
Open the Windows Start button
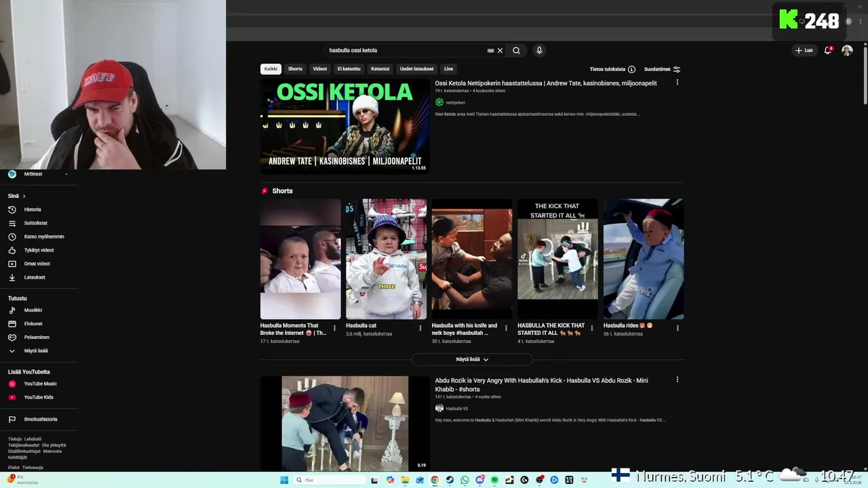click(x=284, y=480)
